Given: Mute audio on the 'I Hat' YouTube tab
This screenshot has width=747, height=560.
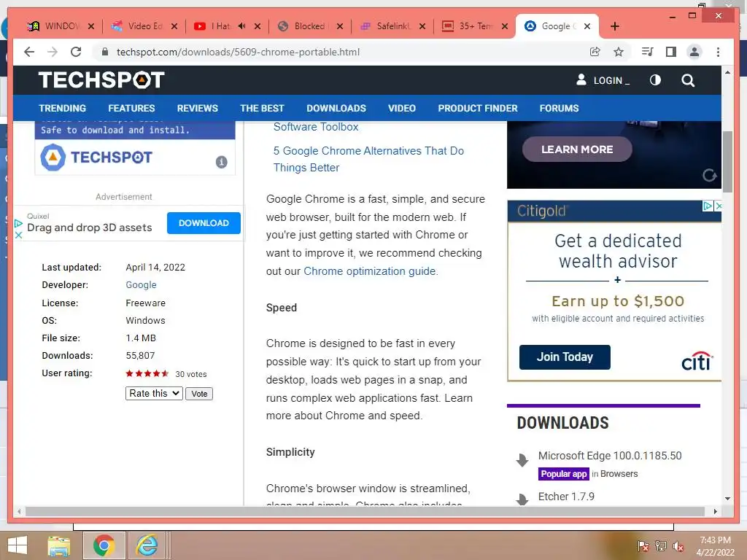Looking at the screenshot, I should click(x=242, y=26).
